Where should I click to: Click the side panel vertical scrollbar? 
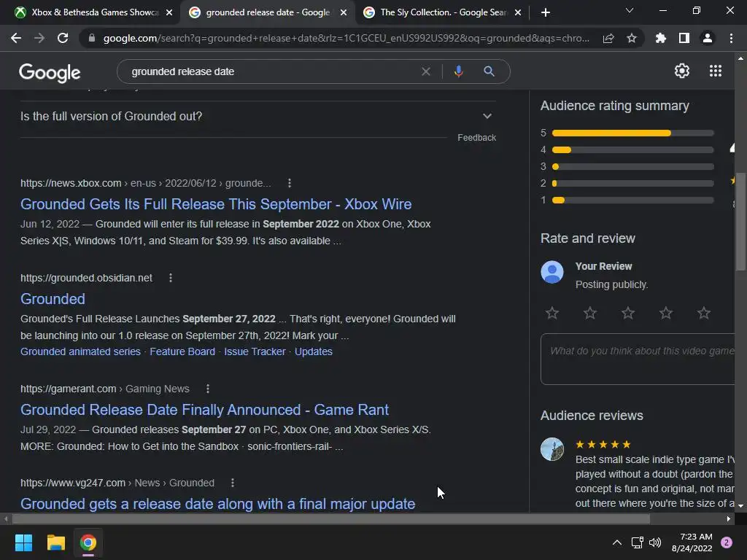[741, 222]
